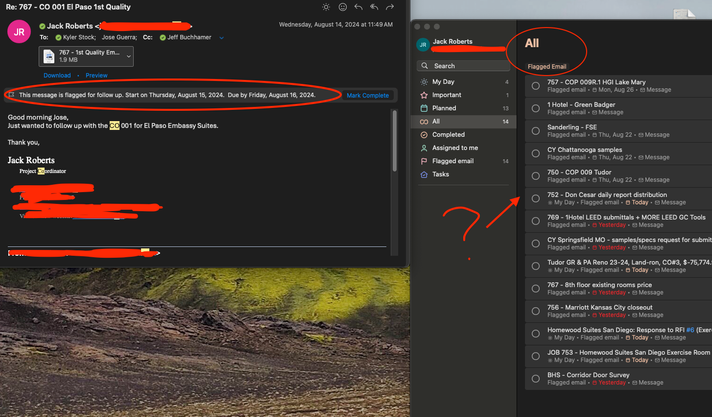Complete task Tudor GR & PA Reno 23-24
Image resolution: width=712 pixels, height=417 pixels.
point(536,266)
